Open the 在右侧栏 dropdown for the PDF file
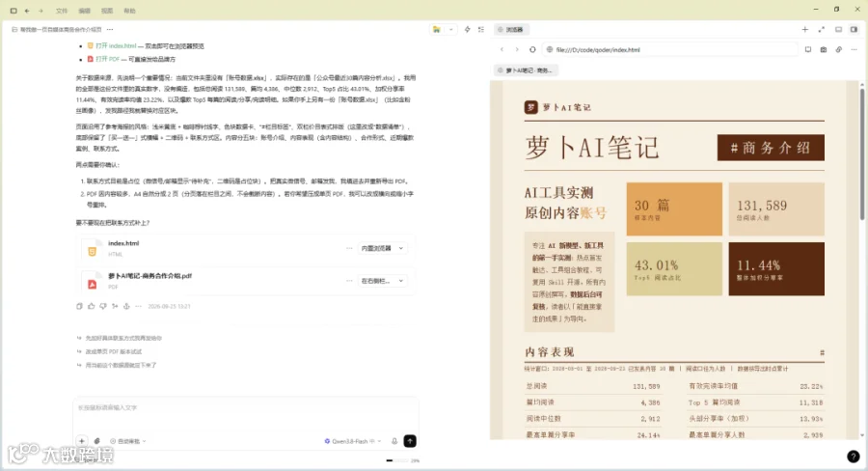 [383, 281]
